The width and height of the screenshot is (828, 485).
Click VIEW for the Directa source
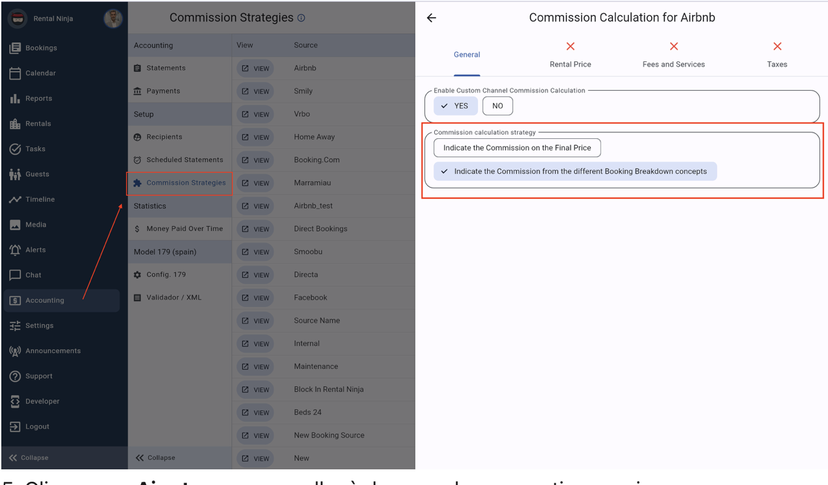(x=255, y=275)
